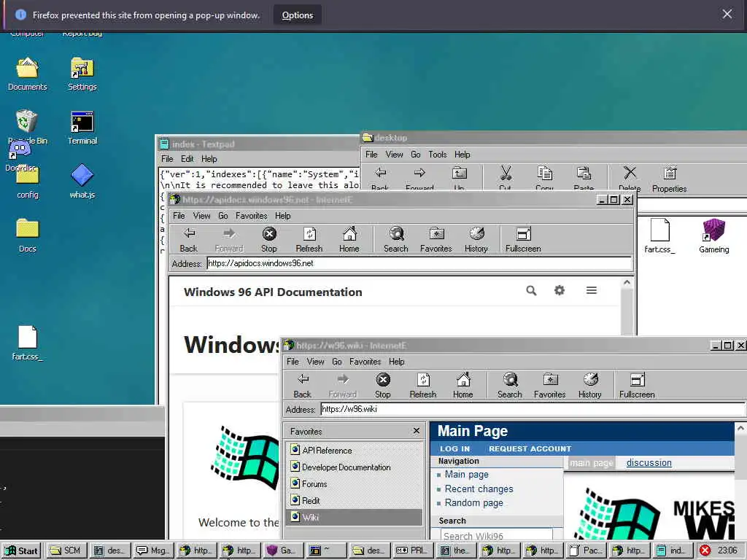The height and width of the screenshot is (560, 747).
Task: Click Home in the w96.wiki browser toolbar
Action: coord(463,385)
